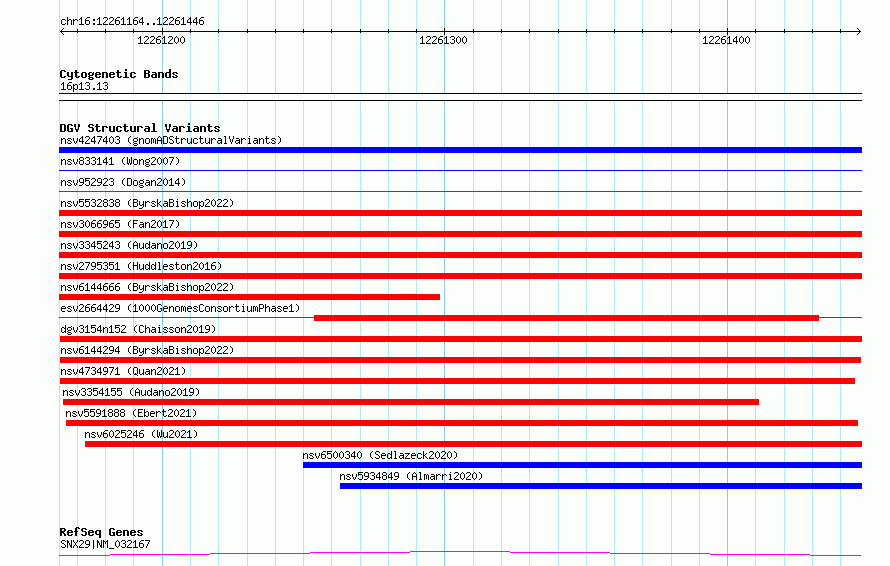Open the dgv3154n152 (Chaisson2019) variant label
The width and height of the screenshot is (890, 566).
138,329
